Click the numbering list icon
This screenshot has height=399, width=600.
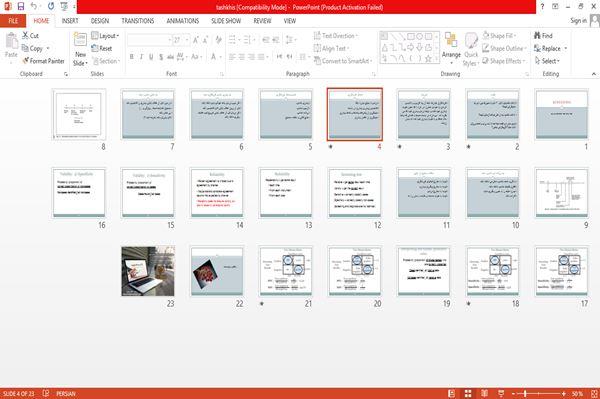tap(248, 40)
